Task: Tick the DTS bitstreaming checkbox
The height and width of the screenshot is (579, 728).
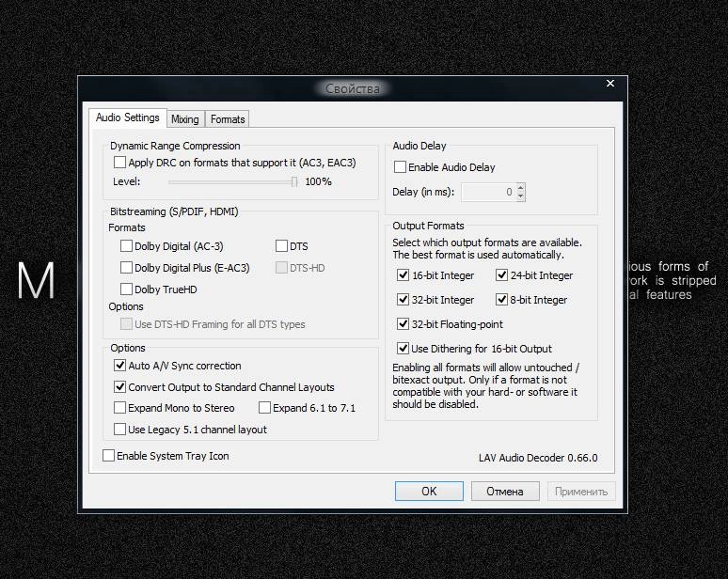Action: [281, 246]
